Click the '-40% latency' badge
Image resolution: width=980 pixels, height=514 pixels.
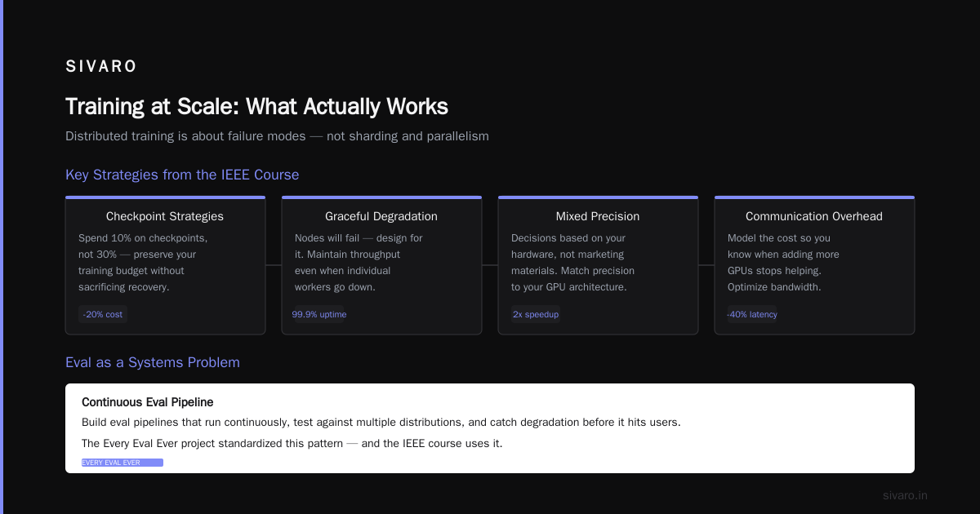coord(752,314)
